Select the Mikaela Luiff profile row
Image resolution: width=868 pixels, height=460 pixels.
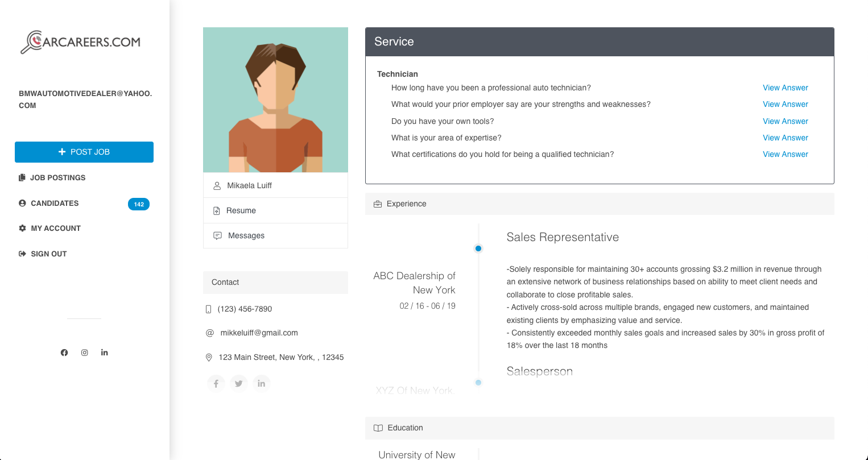pos(275,185)
